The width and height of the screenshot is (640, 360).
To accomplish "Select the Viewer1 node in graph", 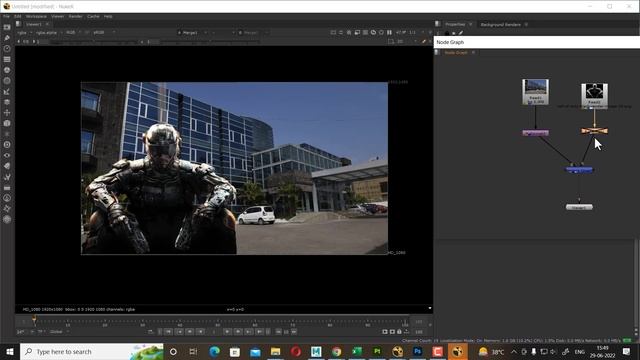I will (x=579, y=207).
